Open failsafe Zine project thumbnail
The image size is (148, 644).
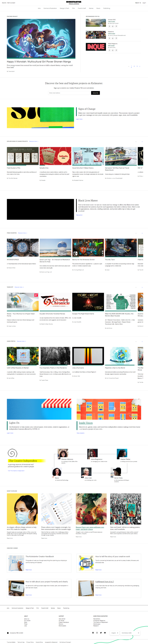click(x=55, y=156)
